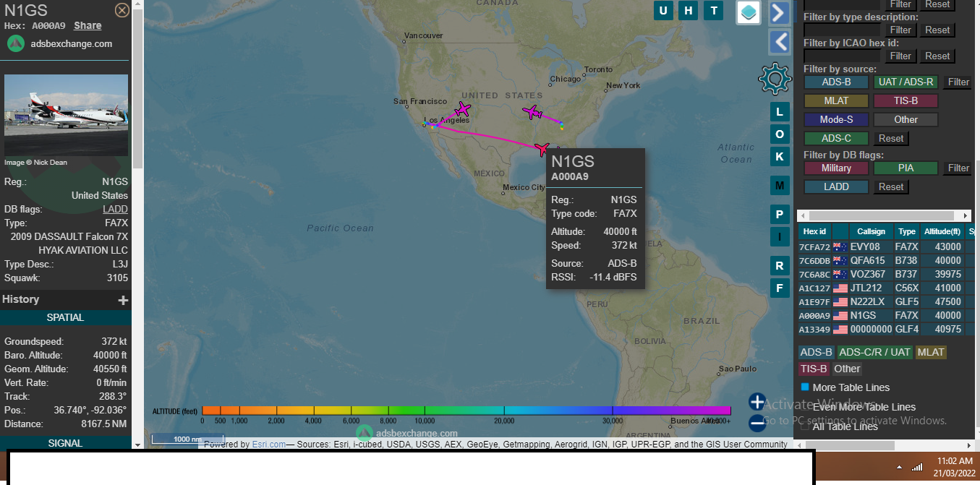
Task: Toggle the P map button
Action: tap(779, 214)
